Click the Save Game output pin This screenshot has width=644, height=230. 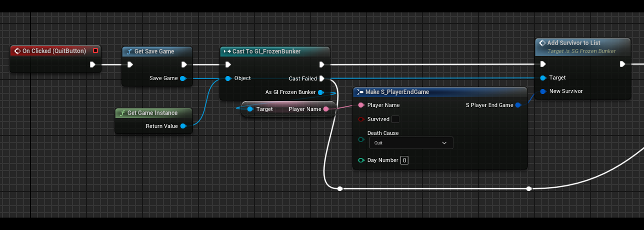coord(183,78)
